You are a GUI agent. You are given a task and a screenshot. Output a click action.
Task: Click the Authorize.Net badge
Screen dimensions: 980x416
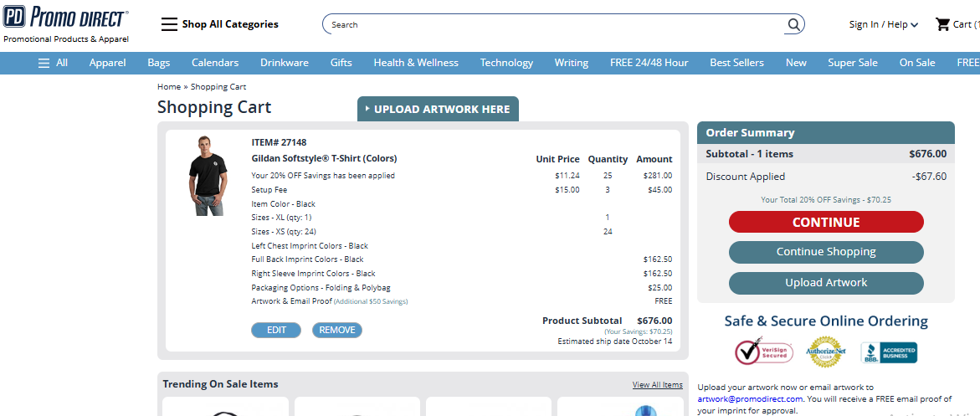[826, 352]
